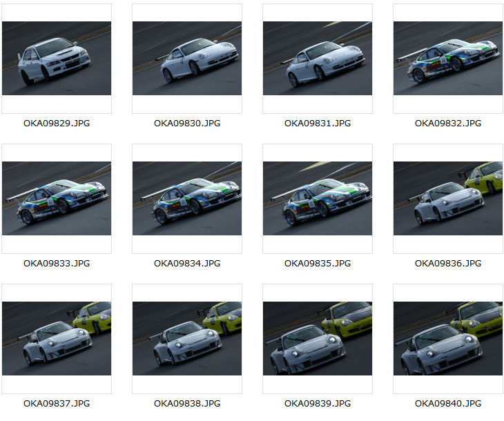This screenshot has width=504, height=421.
Task: Click the caption OKA09840.JPG
Action: click(x=448, y=404)
